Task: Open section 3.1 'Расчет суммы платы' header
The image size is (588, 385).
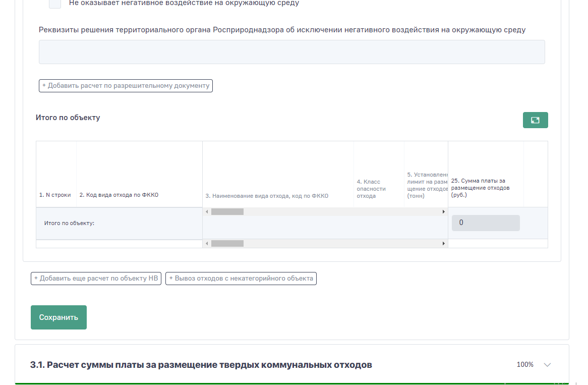Action: pyautogui.click(x=201, y=365)
